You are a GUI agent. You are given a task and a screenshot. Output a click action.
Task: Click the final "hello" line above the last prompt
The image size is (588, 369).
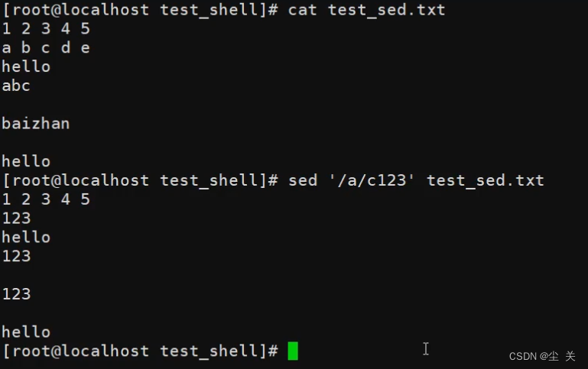(x=26, y=332)
